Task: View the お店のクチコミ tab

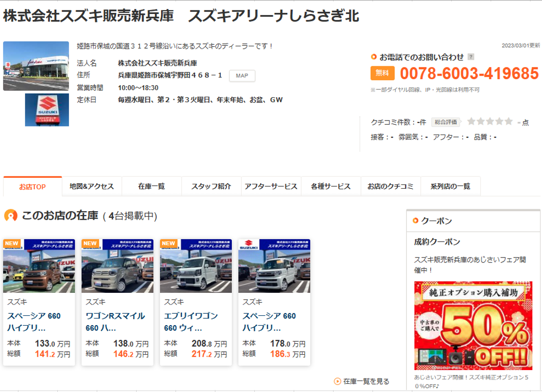Action: tap(390, 187)
